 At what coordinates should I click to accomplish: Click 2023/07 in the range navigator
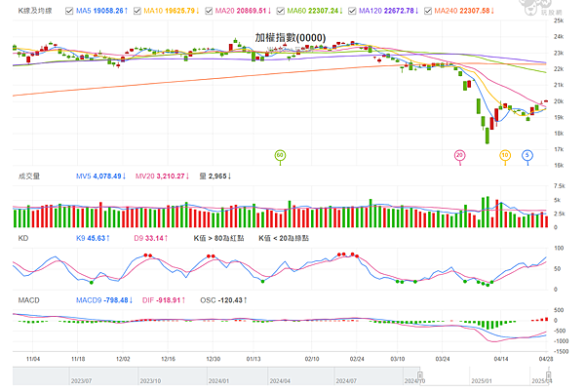[x=81, y=381]
